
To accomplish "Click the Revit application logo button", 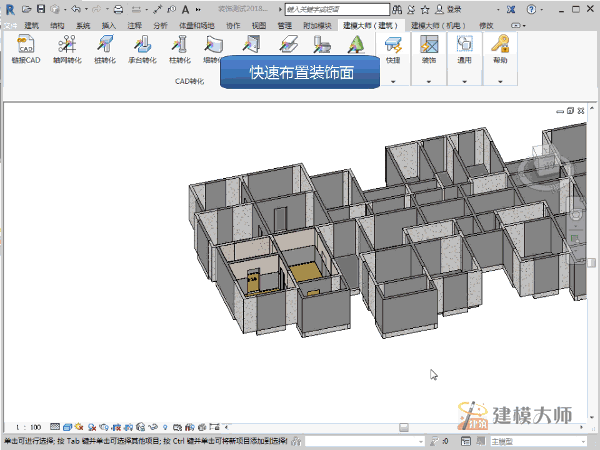I will point(10,9).
